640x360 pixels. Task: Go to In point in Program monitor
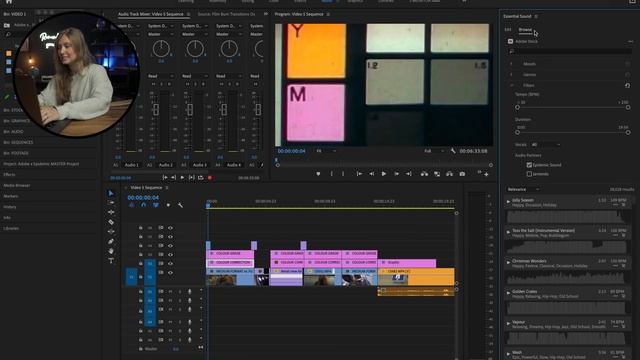coord(359,174)
